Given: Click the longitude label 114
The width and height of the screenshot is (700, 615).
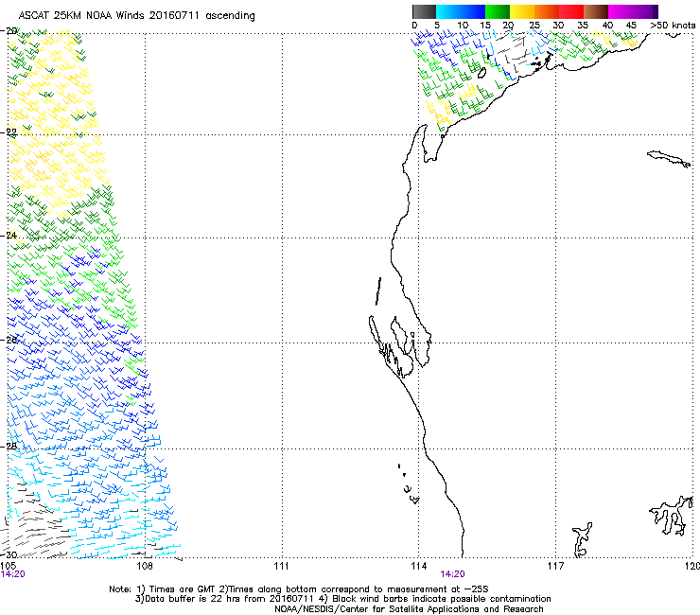Looking at the screenshot, I should click(x=418, y=567).
